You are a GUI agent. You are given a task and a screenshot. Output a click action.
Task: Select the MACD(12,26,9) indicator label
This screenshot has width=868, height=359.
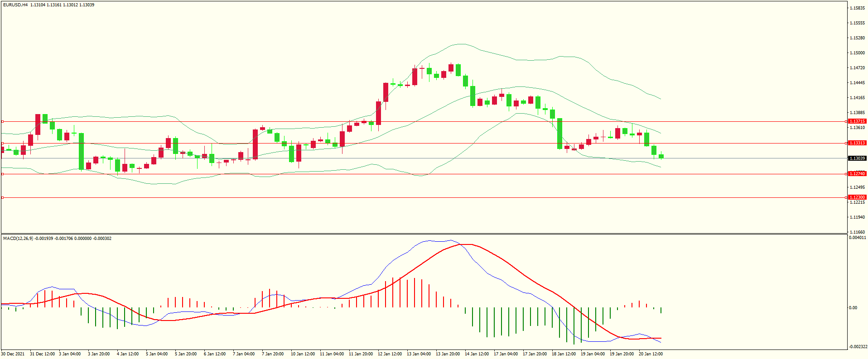[18, 239]
